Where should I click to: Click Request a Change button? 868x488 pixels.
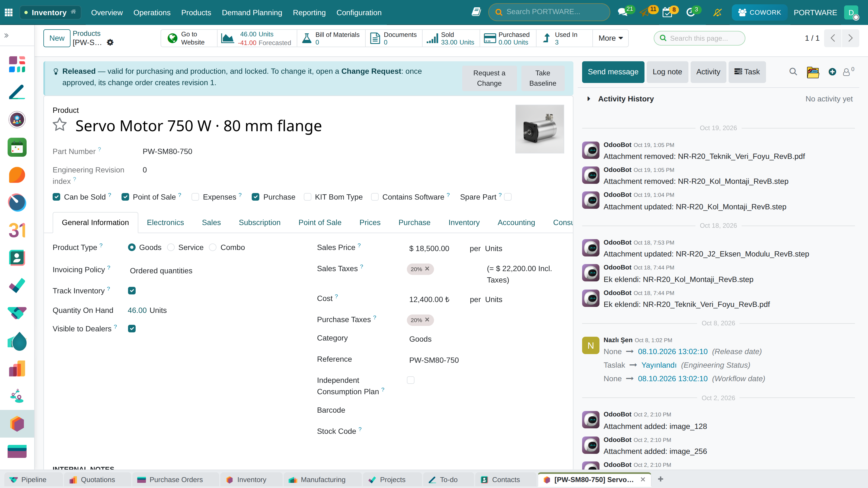coord(489,78)
